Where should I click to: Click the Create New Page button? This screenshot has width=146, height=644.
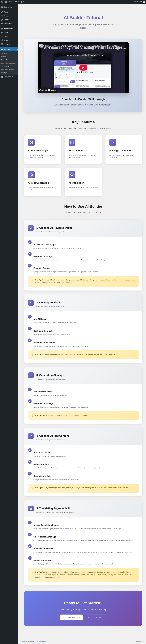[71, 617]
